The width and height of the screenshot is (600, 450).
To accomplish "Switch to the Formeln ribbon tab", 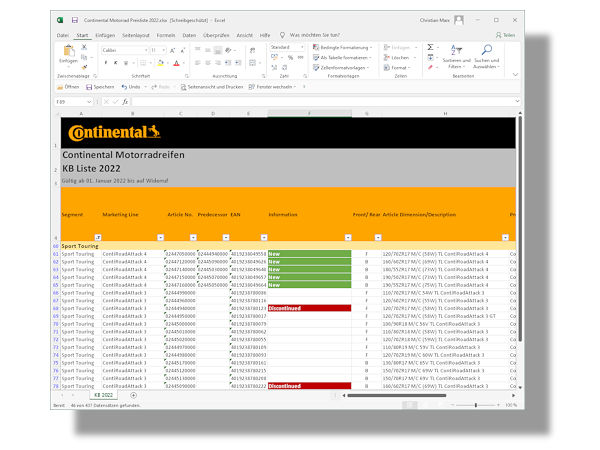I will click(166, 35).
